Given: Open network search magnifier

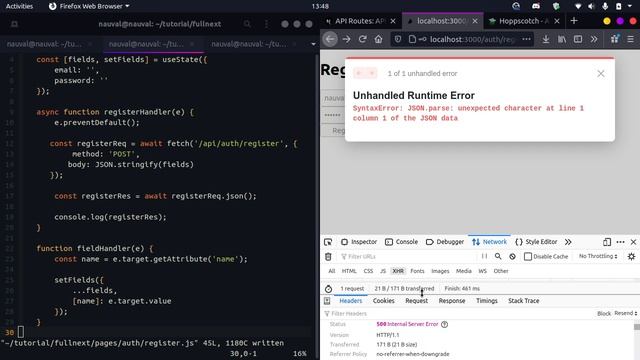Looking at the screenshot, I should click(x=498, y=256).
